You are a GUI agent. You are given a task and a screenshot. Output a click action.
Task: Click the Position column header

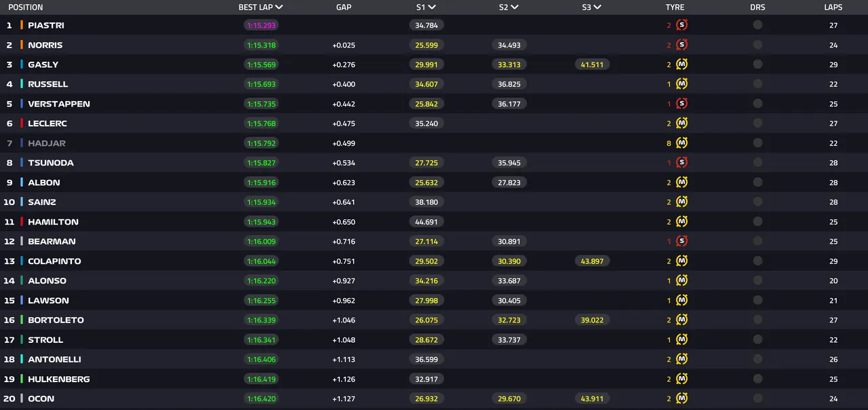point(26,7)
